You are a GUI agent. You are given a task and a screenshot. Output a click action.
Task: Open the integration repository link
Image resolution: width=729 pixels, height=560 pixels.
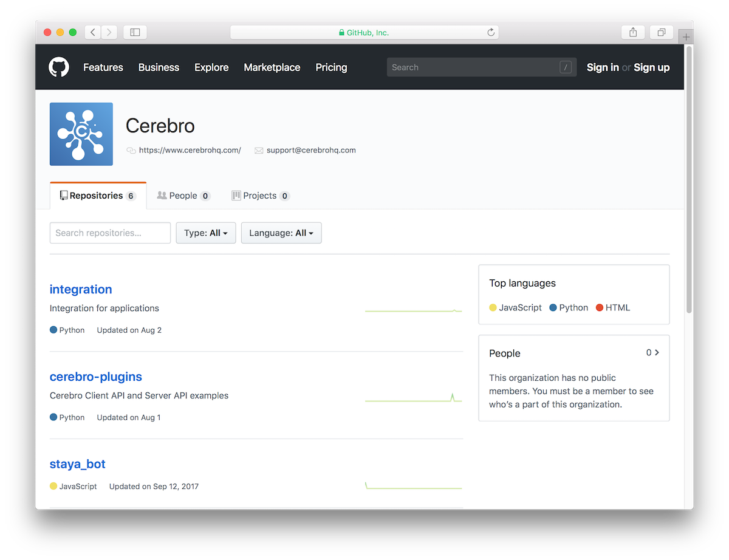(x=81, y=289)
